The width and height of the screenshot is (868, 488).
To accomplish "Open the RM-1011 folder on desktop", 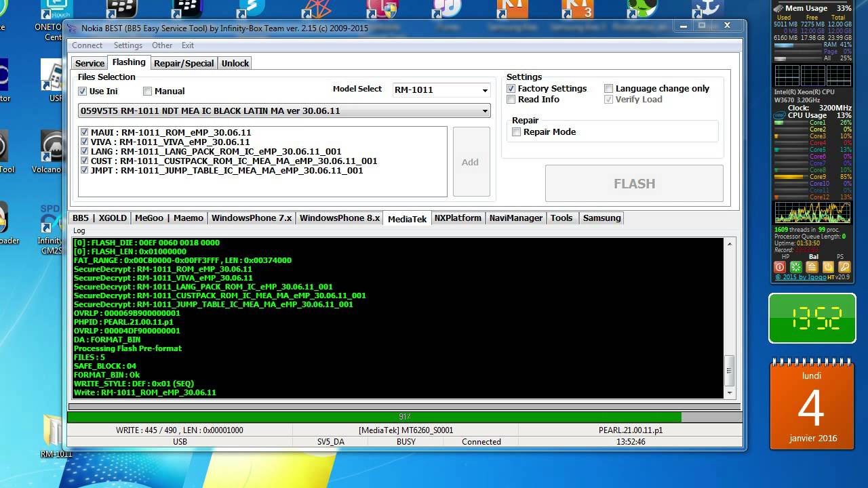I will (x=56, y=437).
